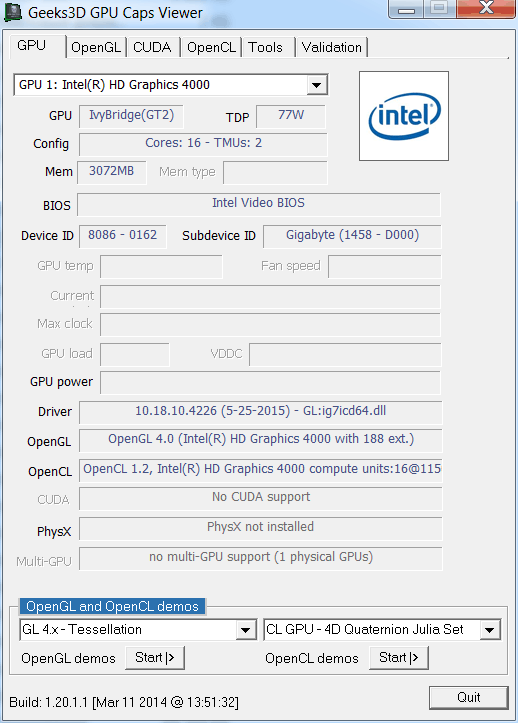
Task: Click the IvyBridge(GT2) GPU field
Action: 131,116
